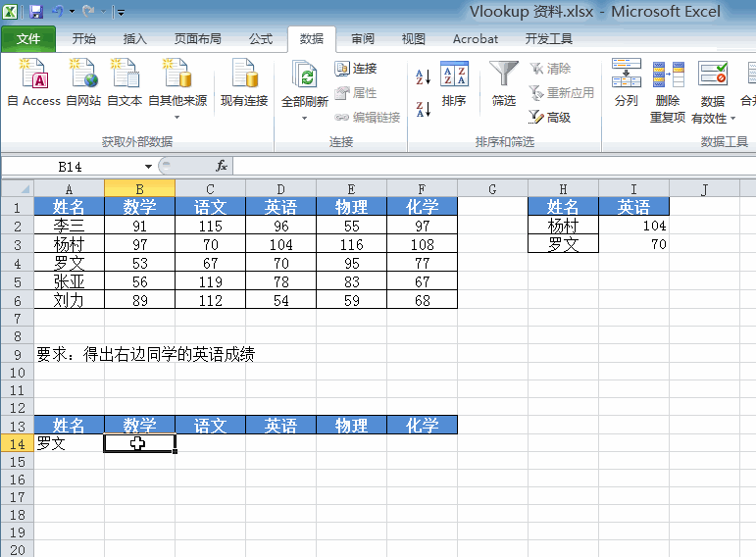756x557 pixels.
Task: Open the 排序 sort dialog
Action: click(x=454, y=83)
